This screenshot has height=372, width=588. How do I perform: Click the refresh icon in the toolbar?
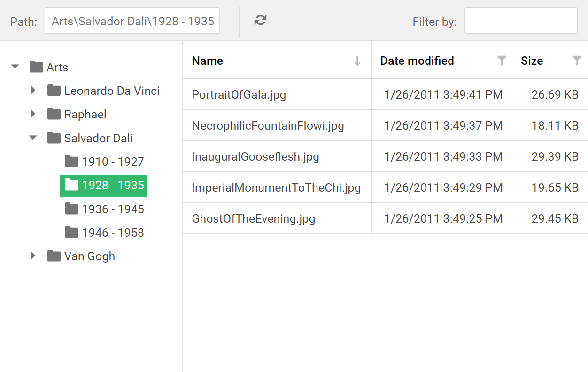(260, 20)
